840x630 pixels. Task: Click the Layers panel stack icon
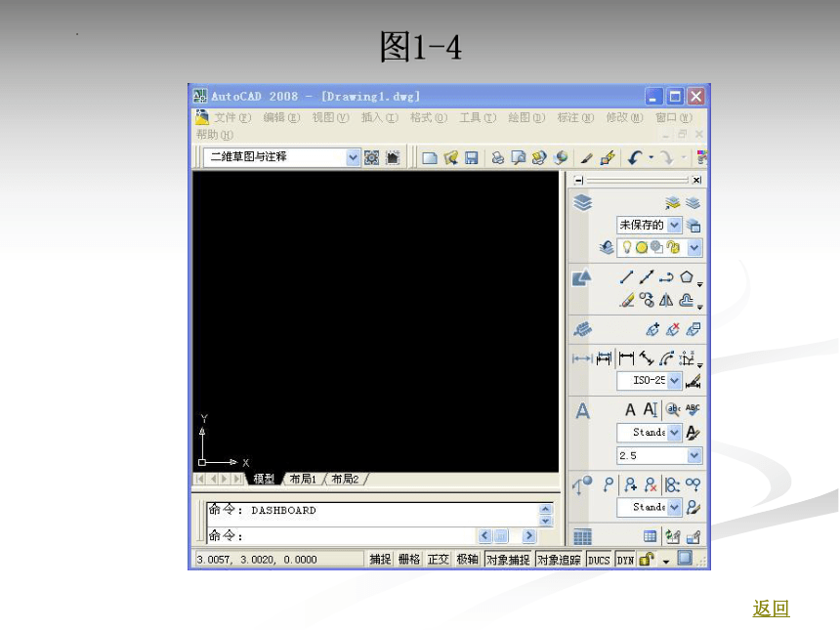(583, 203)
